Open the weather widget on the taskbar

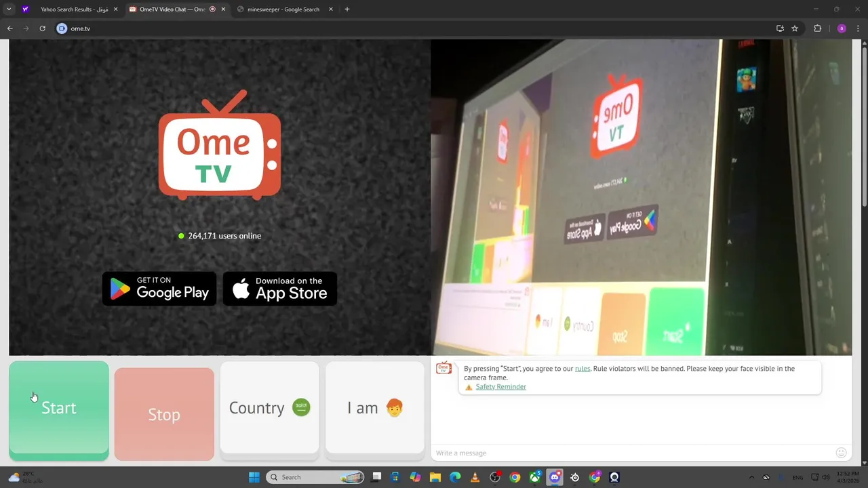click(x=26, y=477)
